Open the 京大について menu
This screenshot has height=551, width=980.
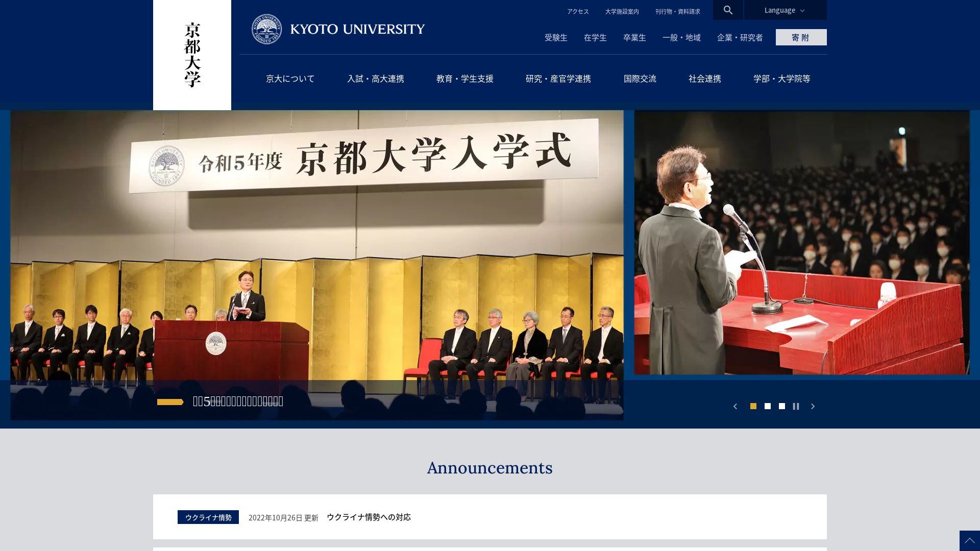click(290, 79)
